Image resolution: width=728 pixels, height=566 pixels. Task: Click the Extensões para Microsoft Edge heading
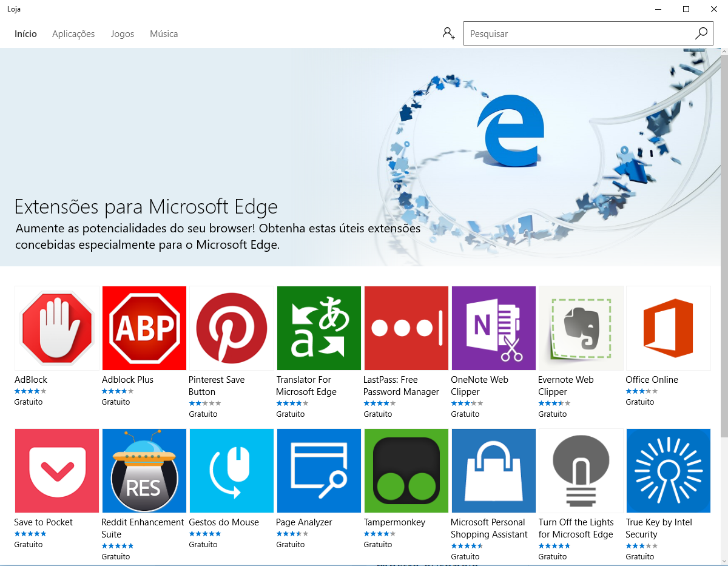[146, 207]
